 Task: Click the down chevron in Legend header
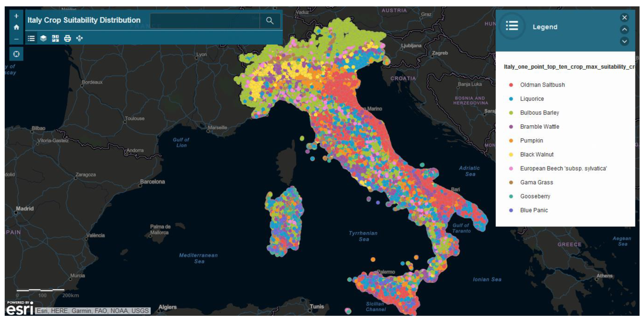pos(624,41)
